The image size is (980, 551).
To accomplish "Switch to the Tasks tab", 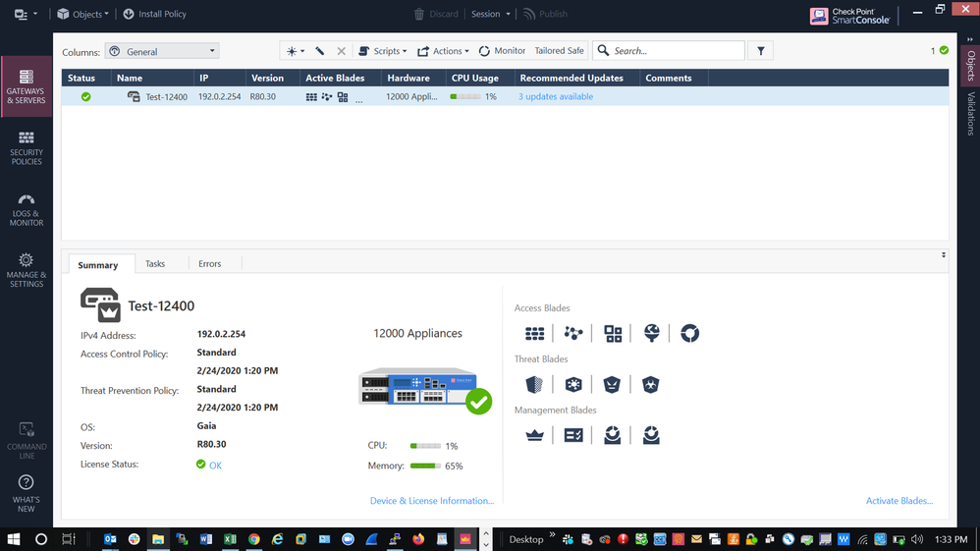I will coord(155,264).
